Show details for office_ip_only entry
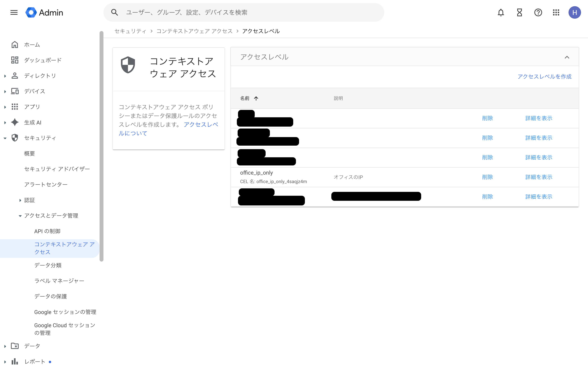This screenshot has height=367, width=588. click(538, 177)
